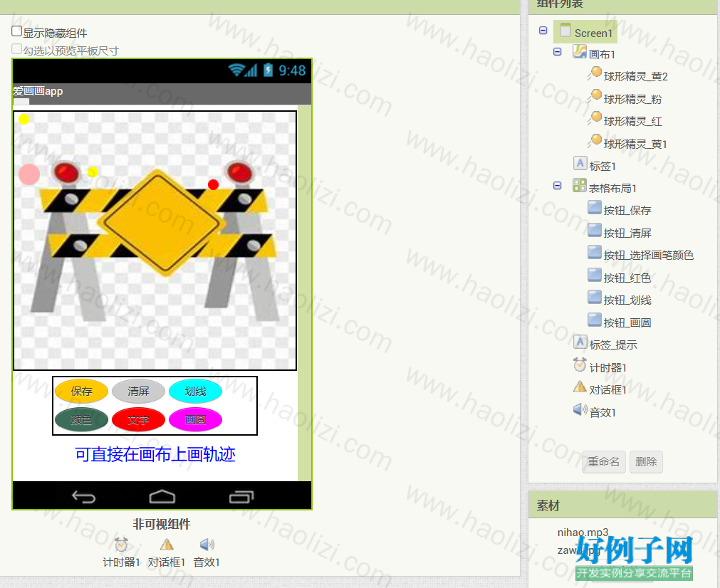Click the 画布1 canvas icon
Image resolution: width=720 pixels, height=588 pixels.
point(580,51)
